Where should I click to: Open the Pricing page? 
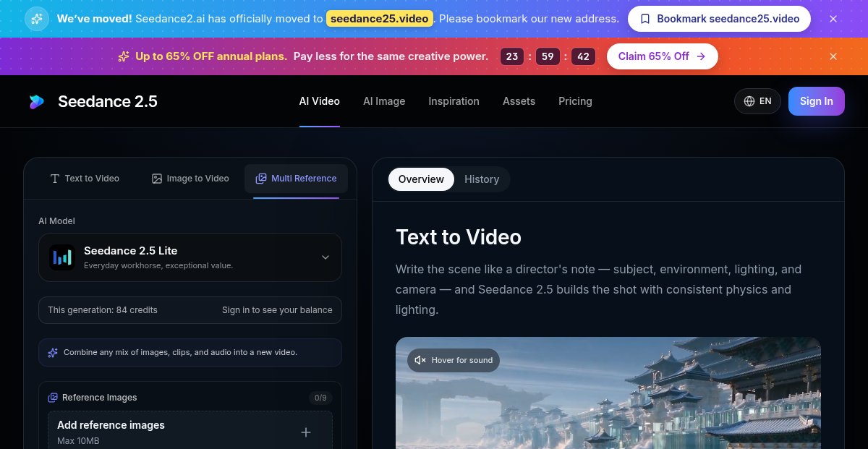575,101
